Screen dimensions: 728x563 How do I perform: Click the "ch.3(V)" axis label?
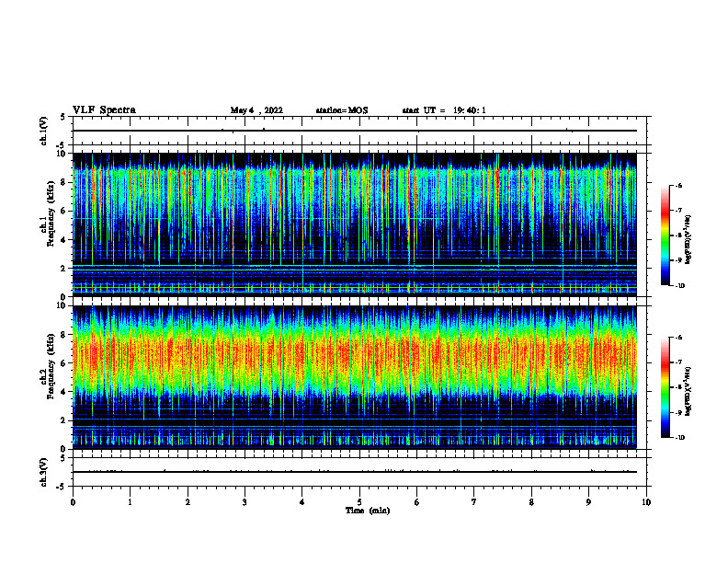[x=44, y=472]
